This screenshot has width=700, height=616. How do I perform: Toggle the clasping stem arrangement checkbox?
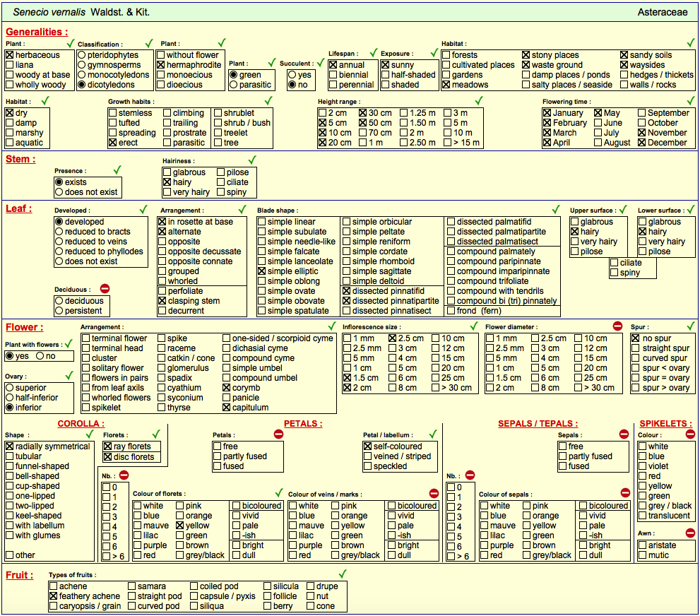162,300
